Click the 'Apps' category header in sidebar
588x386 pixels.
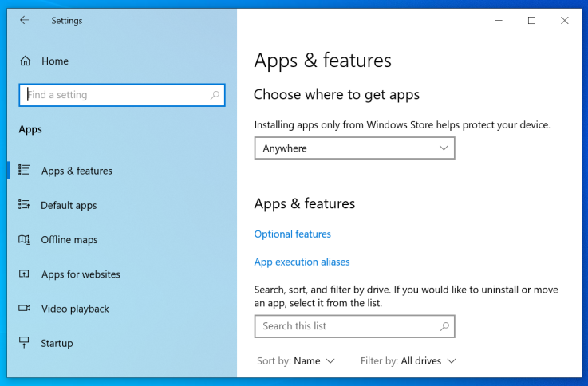coord(30,129)
